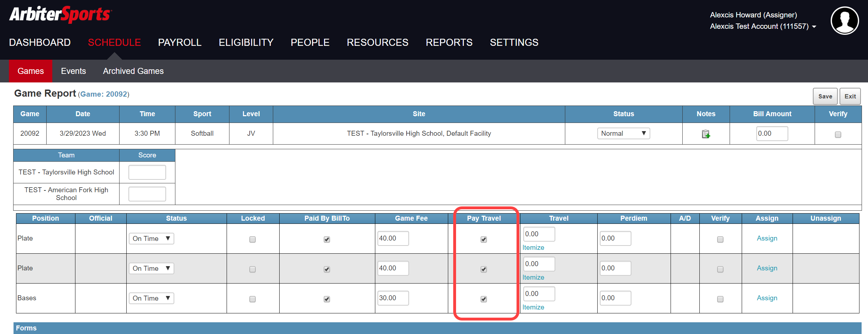Switch to the Archived Games tab
Screen dimensions: 868x334
(x=133, y=71)
